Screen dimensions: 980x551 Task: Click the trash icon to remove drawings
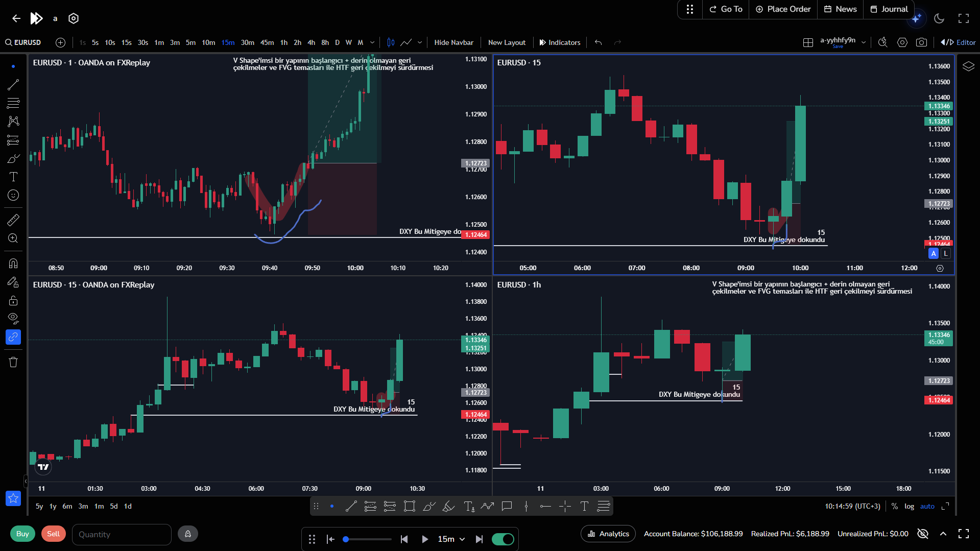(13, 362)
